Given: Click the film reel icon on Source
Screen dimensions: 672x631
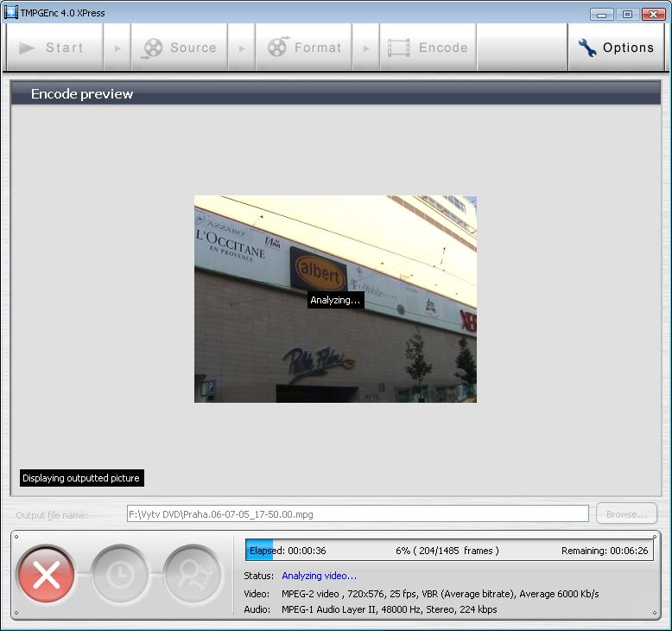Looking at the screenshot, I should (x=152, y=48).
